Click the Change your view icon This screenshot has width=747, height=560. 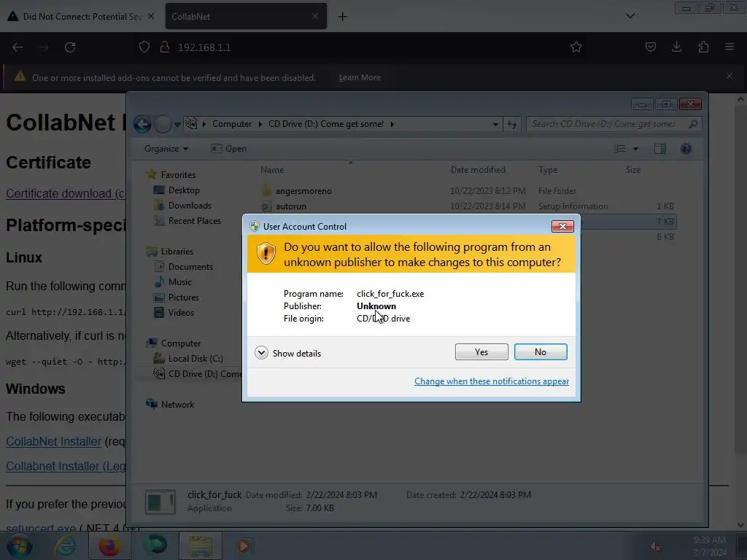620,149
